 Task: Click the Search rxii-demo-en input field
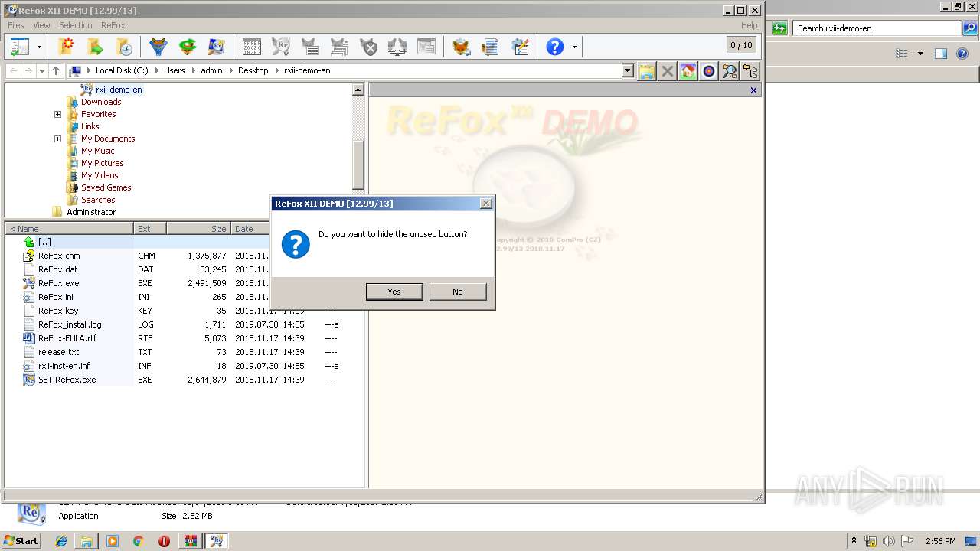pyautogui.click(x=877, y=28)
